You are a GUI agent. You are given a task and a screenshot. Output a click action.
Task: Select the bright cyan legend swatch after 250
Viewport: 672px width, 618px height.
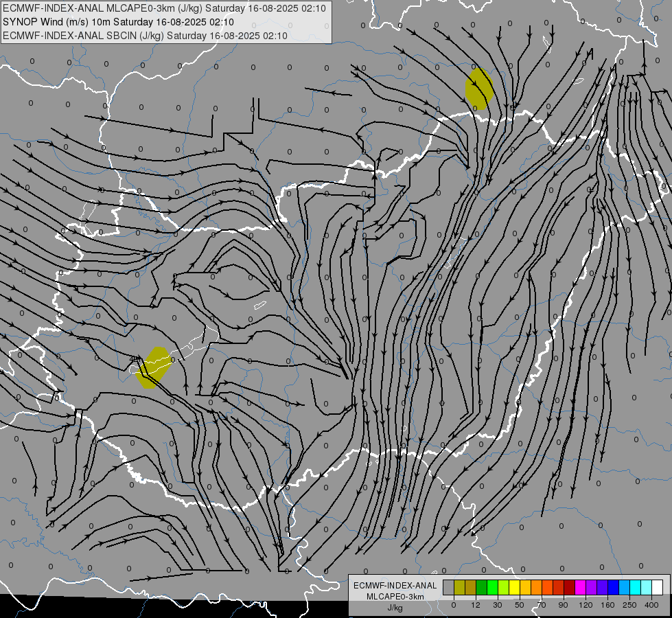pos(636,587)
